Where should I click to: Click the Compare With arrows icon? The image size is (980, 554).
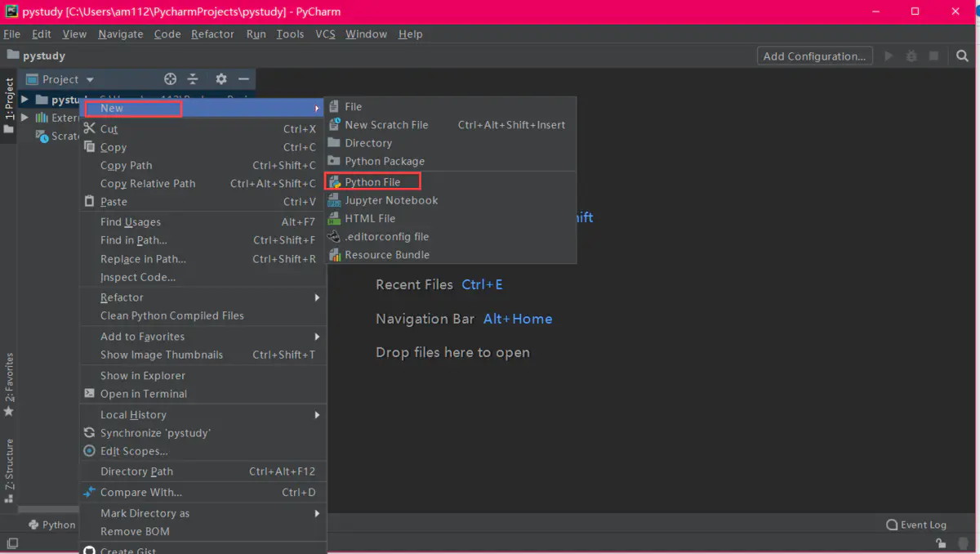pos(90,492)
